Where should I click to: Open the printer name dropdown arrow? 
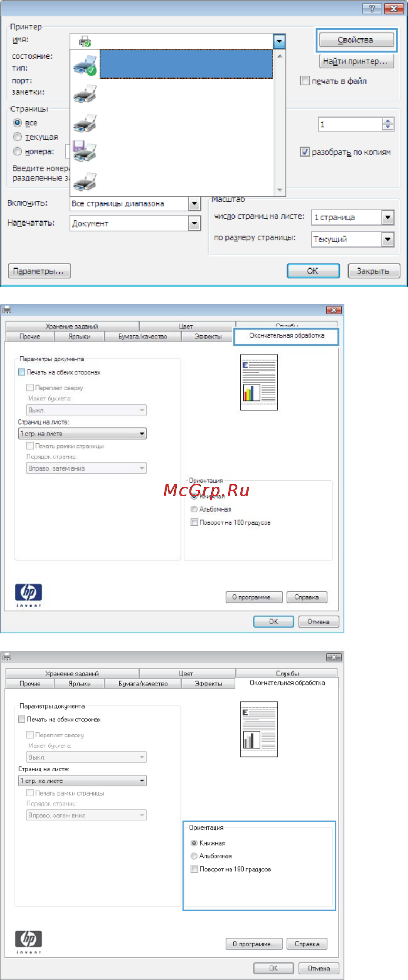click(279, 42)
